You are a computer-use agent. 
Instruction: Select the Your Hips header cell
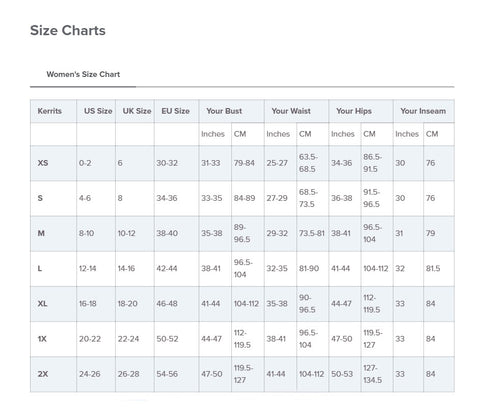[361, 111]
